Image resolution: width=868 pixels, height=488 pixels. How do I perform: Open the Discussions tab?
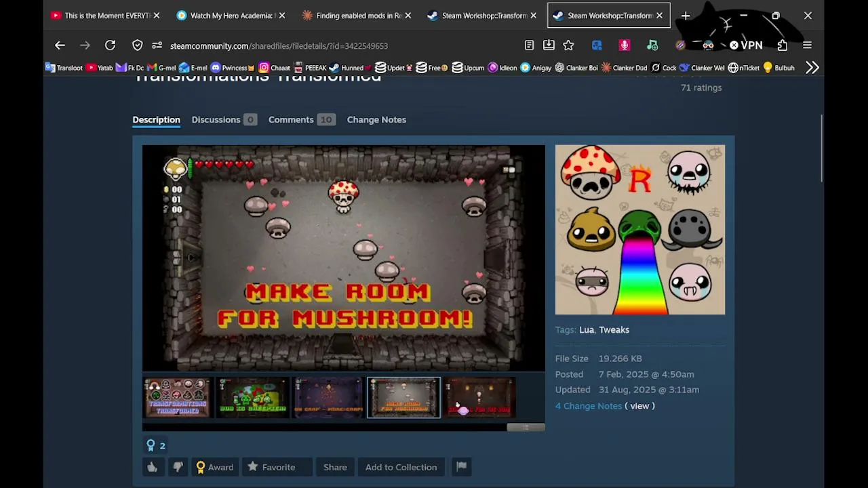point(224,119)
